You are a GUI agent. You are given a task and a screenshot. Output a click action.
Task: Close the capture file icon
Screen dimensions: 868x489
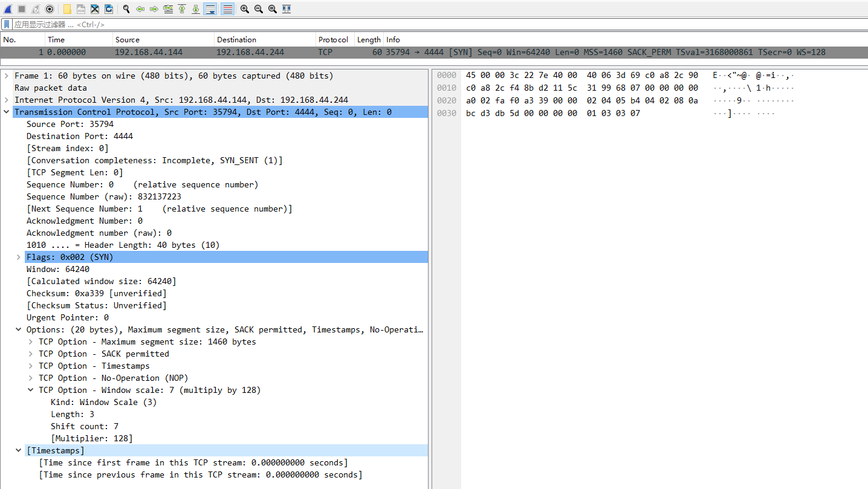pyautogui.click(x=95, y=9)
